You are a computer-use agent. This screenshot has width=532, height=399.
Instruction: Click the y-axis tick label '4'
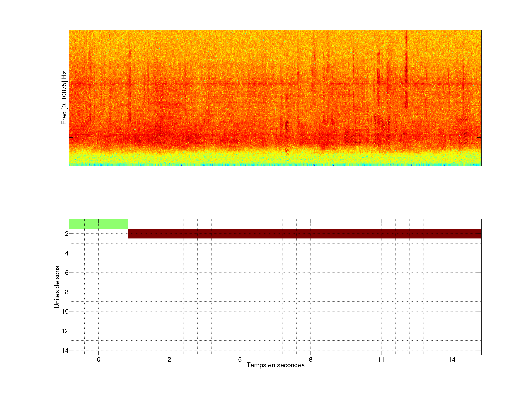67,253
